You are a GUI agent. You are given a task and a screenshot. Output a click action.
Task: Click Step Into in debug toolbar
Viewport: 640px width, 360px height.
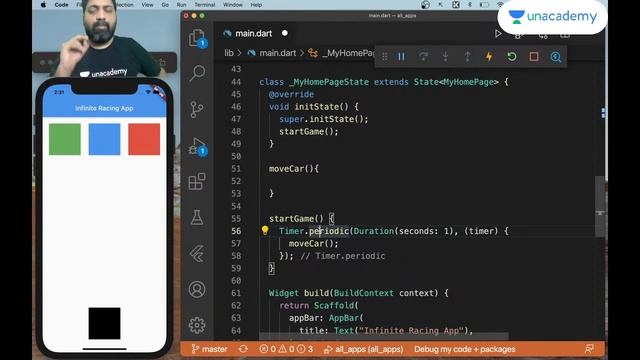click(x=445, y=57)
